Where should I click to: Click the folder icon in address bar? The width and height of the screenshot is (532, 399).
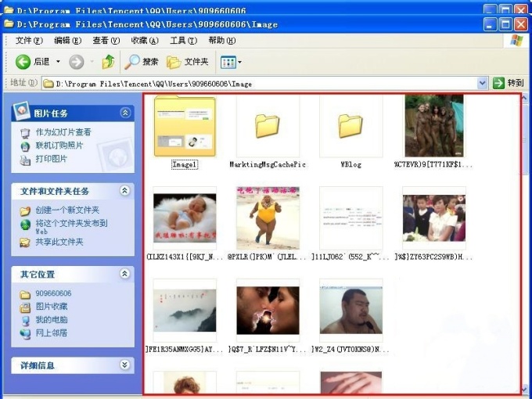[x=49, y=84]
